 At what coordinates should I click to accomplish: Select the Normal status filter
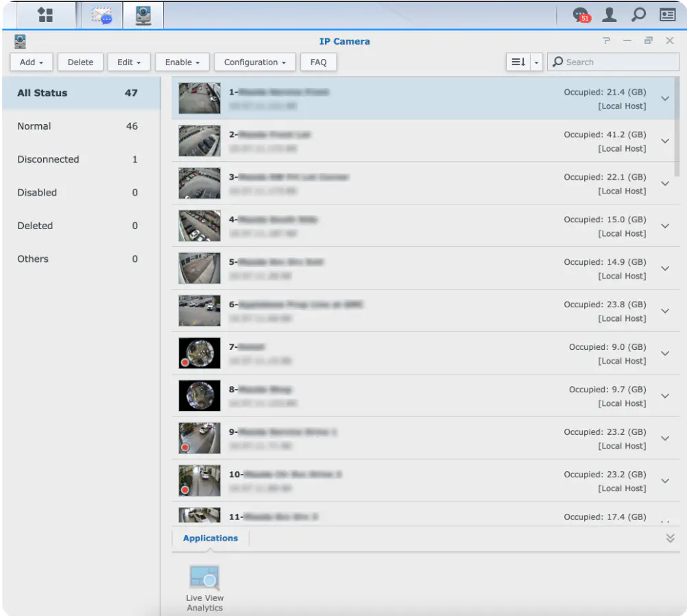pos(81,126)
